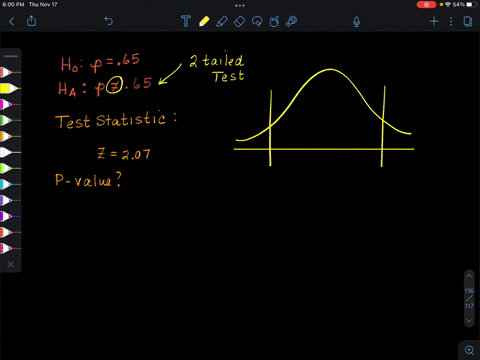The height and width of the screenshot is (360, 480).
Task: Select the Lasso selection tool
Action: point(257,21)
